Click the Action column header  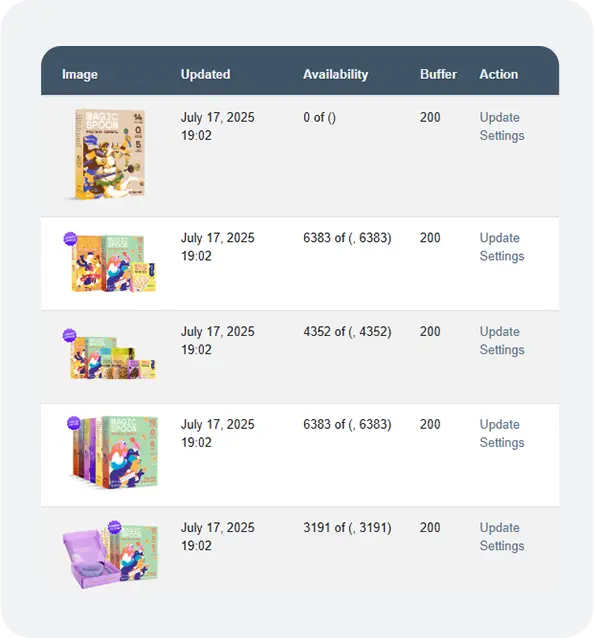(x=498, y=74)
